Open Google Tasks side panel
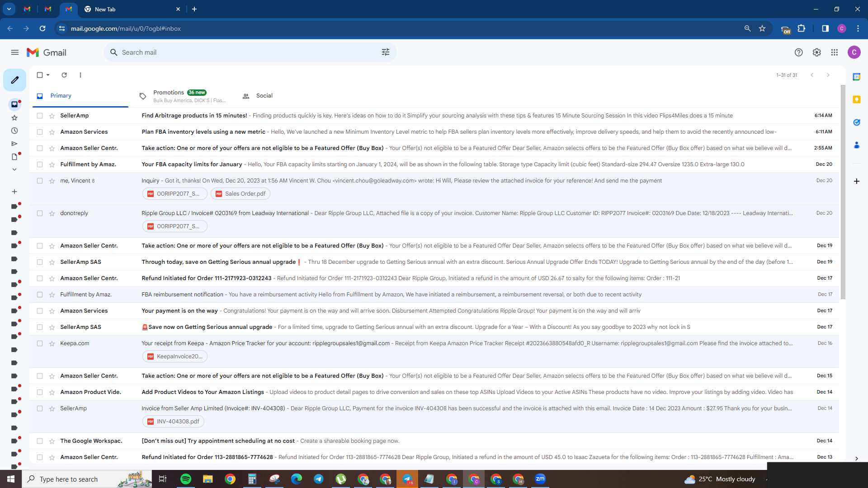 [856, 122]
